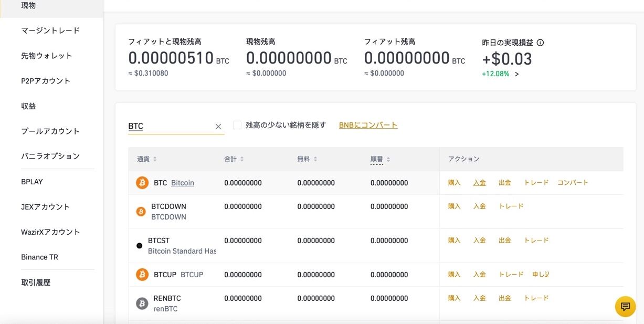This screenshot has width=644, height=324.
Task: Click the BTCST black dot icon
Action: pyautogui.click(x=139, y=246)
